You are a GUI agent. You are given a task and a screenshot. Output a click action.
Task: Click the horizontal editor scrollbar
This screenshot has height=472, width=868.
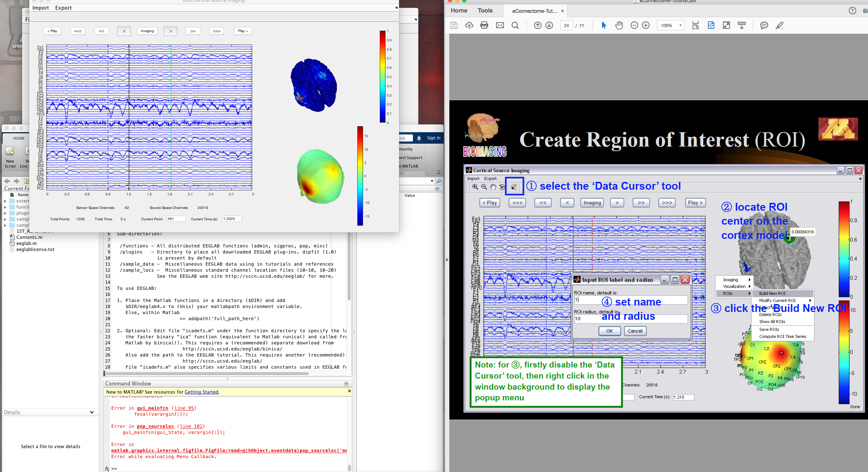207,374
